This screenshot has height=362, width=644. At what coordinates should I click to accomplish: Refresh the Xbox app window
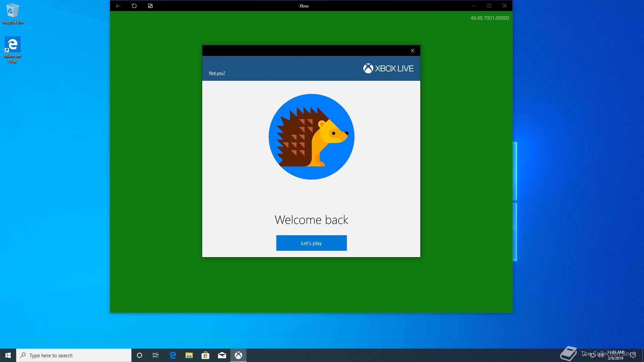pos(134,6)
